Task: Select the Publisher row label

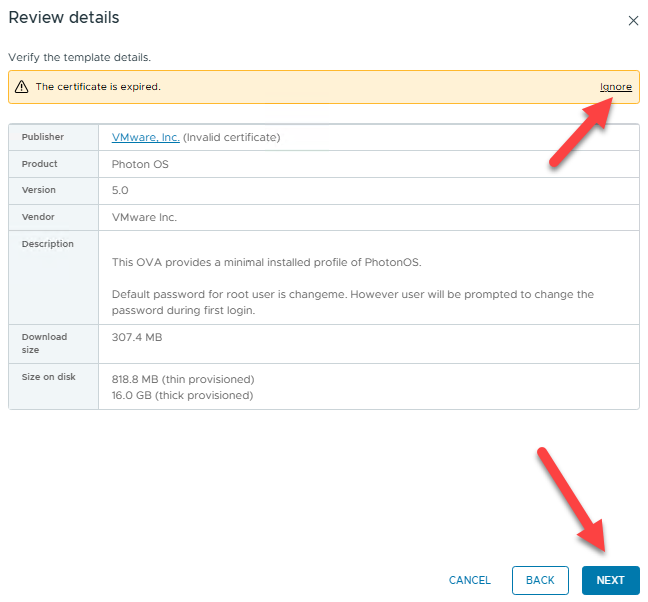Action: click(x=43, y=137)
